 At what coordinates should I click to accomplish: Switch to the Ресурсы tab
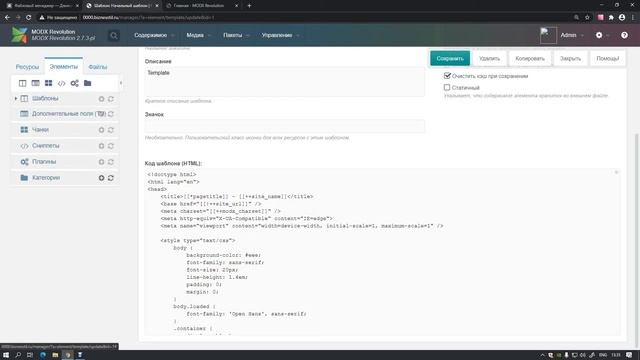click(27, 67)
